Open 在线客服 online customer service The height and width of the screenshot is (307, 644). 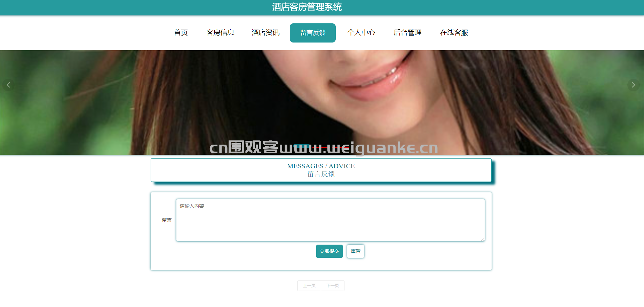(x=454, y=33)
